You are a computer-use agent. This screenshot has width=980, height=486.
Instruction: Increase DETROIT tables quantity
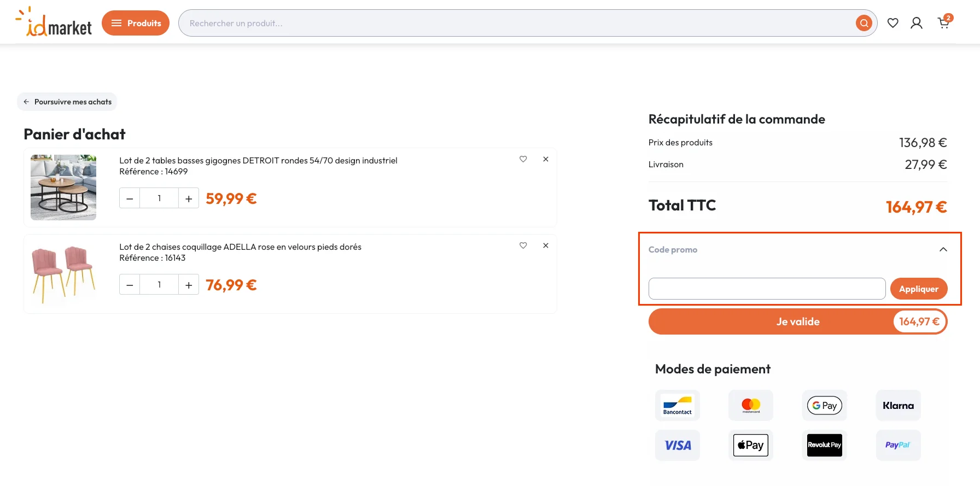189,198
